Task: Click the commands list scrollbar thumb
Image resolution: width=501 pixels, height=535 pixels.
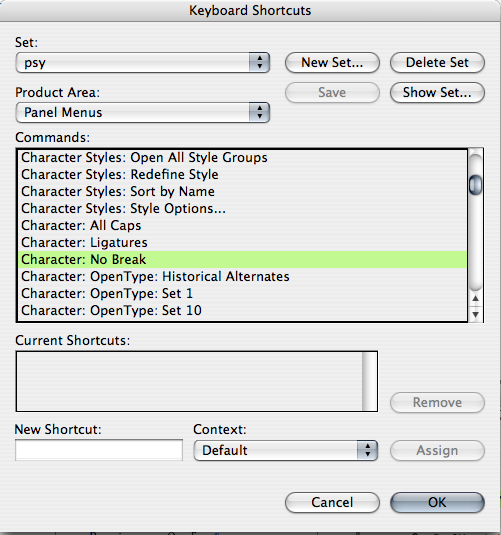Action: [x=475, y=185]
